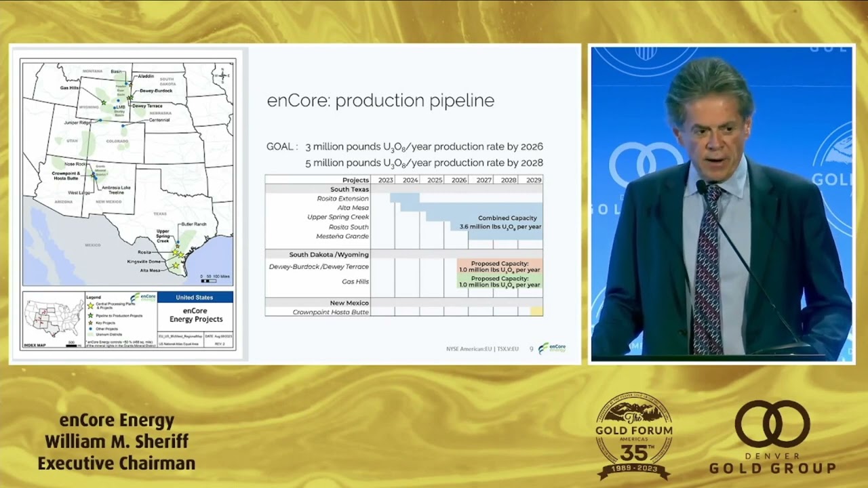Click the 'Executive Chairman' caption
Screen dimensions: 868x488
pos(117,464)
